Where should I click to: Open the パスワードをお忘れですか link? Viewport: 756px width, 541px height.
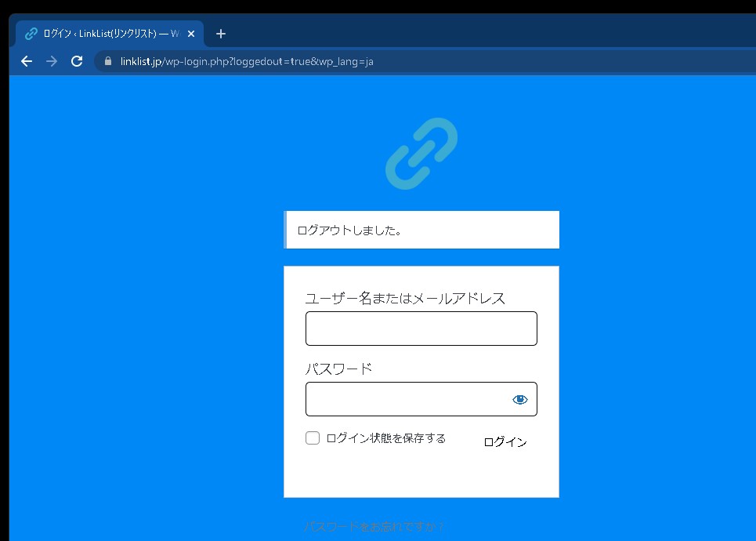374,527
